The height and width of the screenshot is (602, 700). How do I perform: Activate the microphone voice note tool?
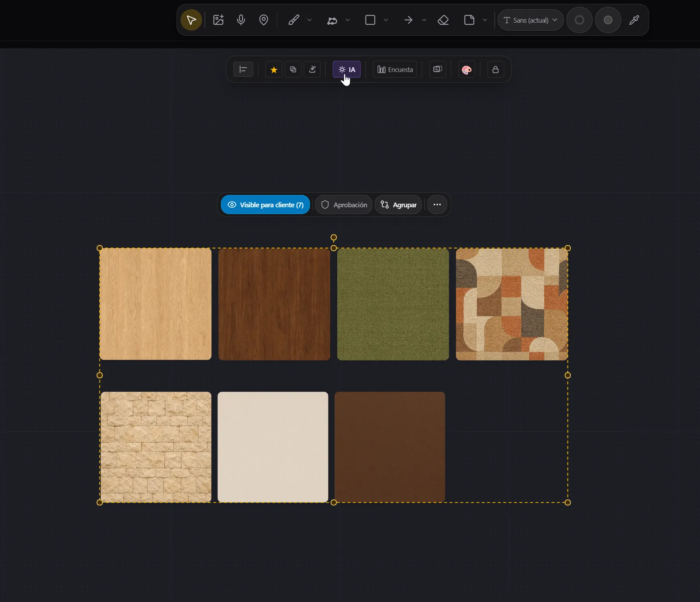241,20
